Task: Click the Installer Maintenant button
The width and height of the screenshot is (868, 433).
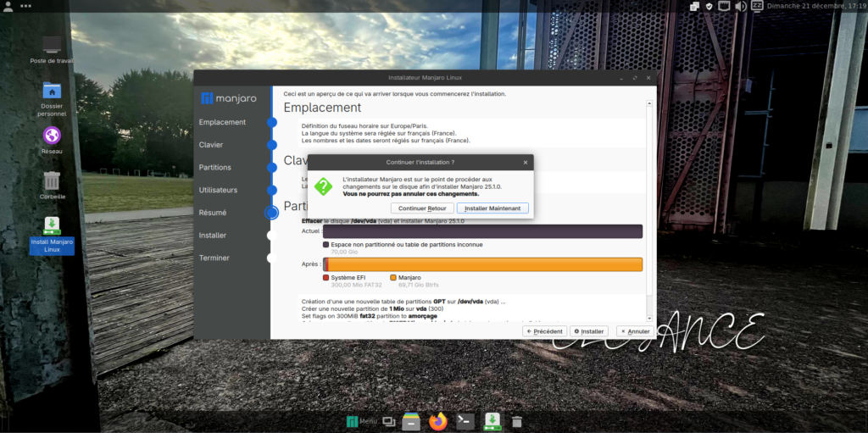Action: click(492, 208)
